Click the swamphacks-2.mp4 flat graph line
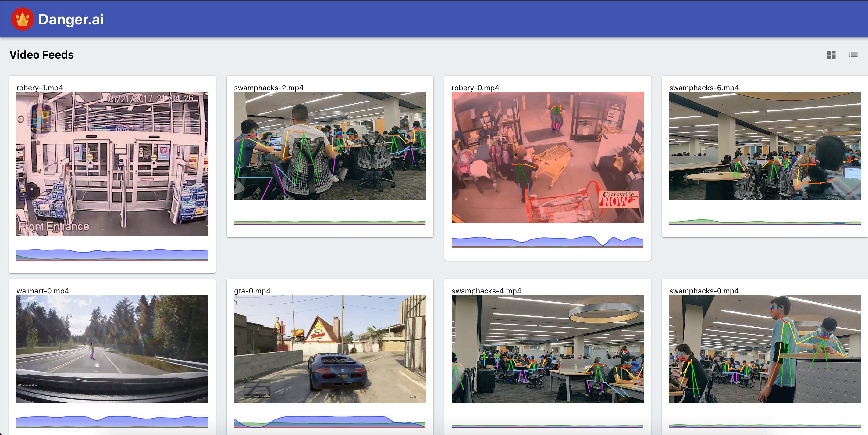The height and width of the screenshot is (435, 868). click(329, 222)
